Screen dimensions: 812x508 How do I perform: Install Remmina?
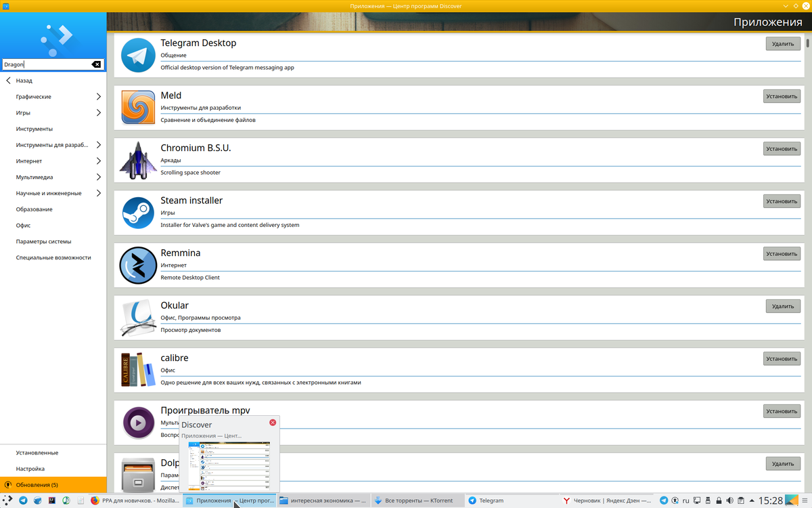[x=782, y=254]
